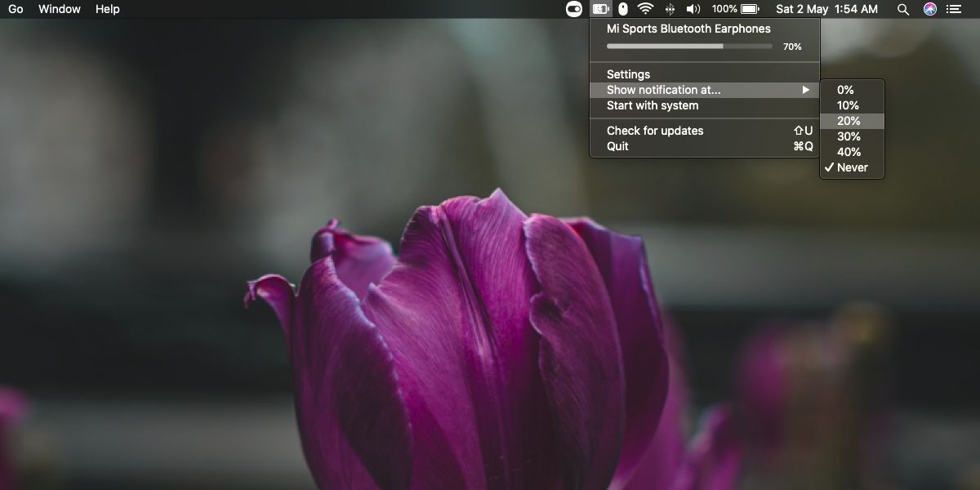
Task: Choose 10% in the notification submenu
Action: pyautogui.click(x=853, y=105)
